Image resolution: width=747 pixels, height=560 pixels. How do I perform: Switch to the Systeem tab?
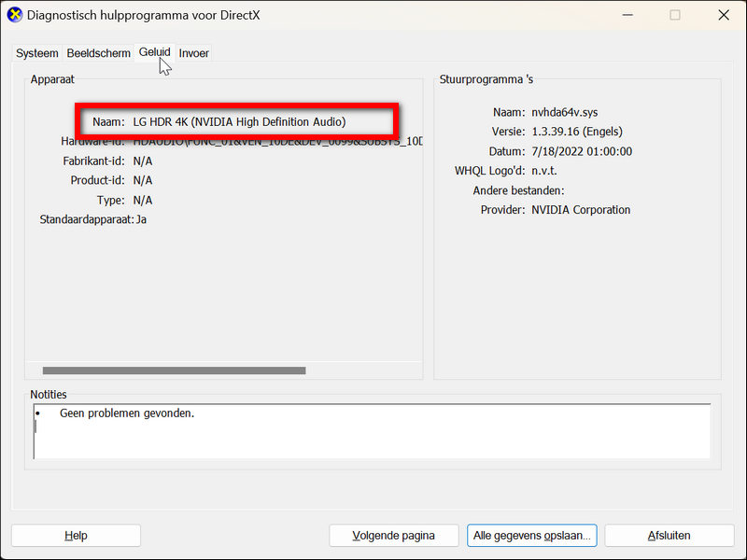(36, 53)
